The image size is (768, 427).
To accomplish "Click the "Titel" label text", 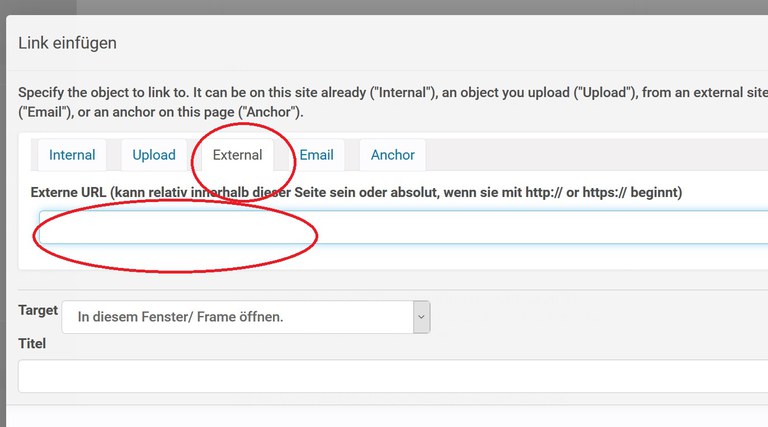I will (x=32, y=343).
